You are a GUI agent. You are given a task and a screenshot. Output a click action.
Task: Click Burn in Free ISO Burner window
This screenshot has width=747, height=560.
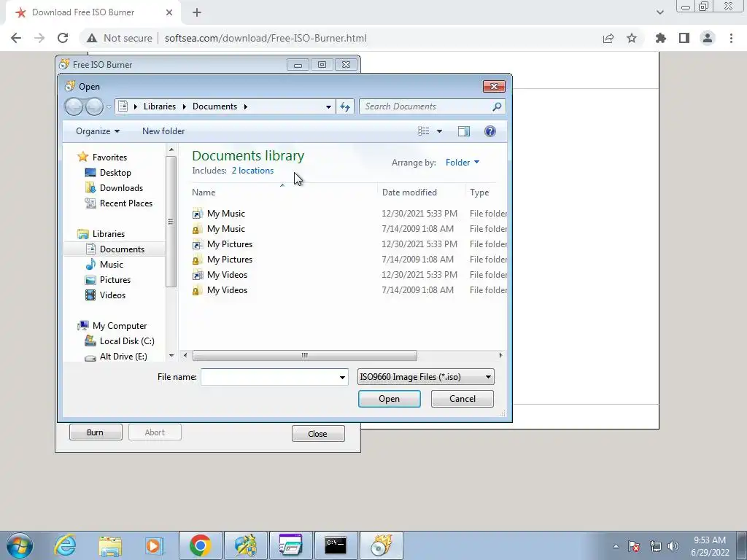(x=96, y=432)
